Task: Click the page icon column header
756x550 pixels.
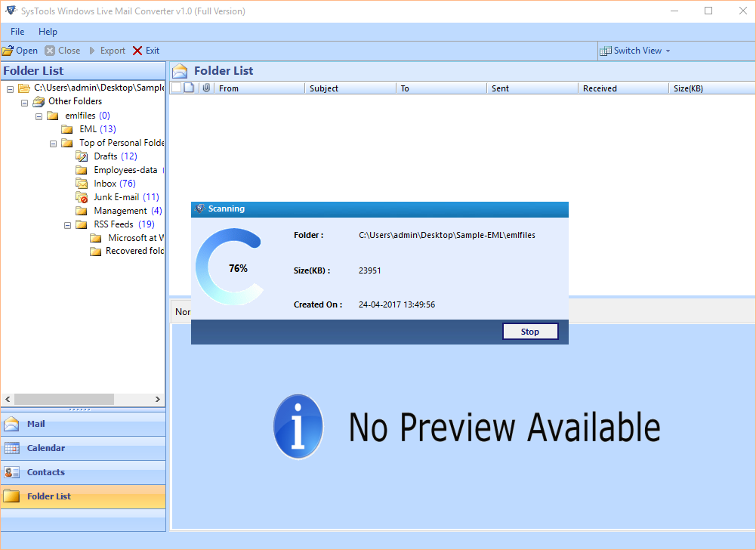Action: click(x=190, y=88)
